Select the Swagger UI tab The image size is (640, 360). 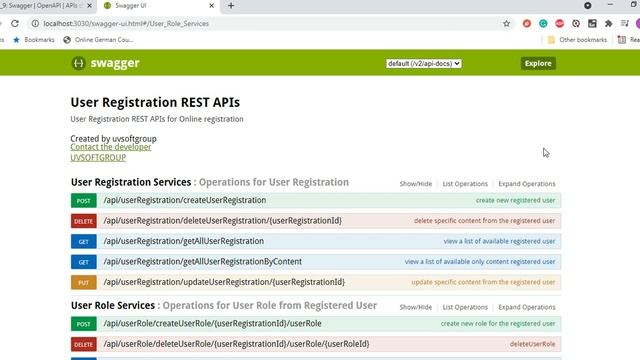coord(159,6)
